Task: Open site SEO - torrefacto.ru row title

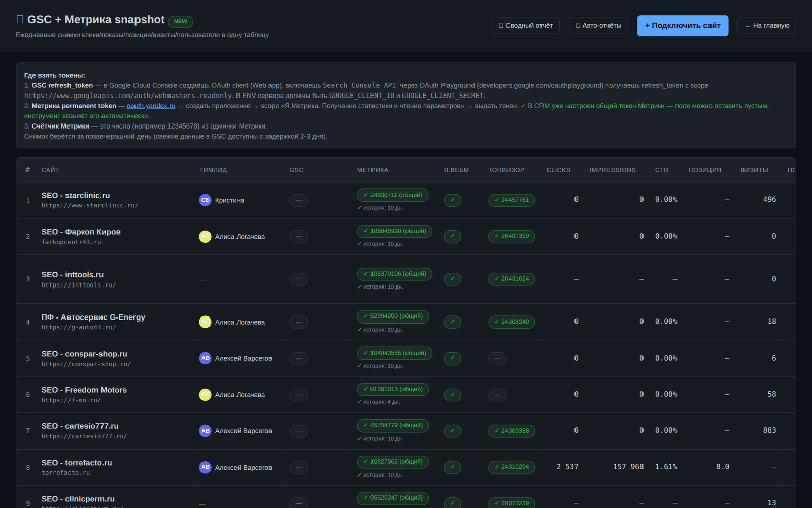Action: 77,463
